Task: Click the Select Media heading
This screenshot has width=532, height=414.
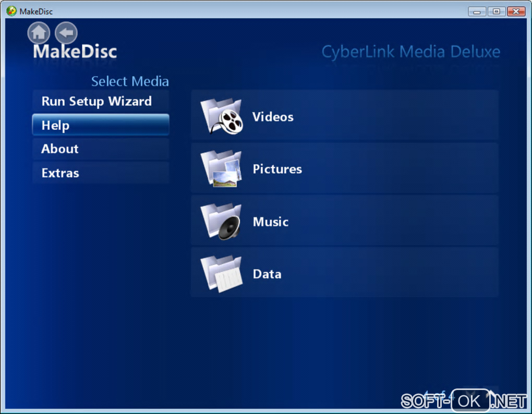Action: pyautogui.click(x=130, y=81)
